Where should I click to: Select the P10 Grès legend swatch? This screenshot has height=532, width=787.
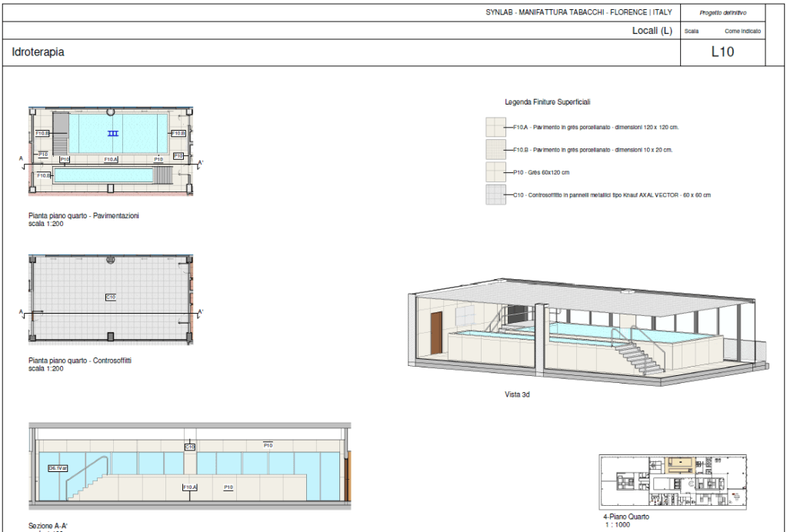point(495,172)
